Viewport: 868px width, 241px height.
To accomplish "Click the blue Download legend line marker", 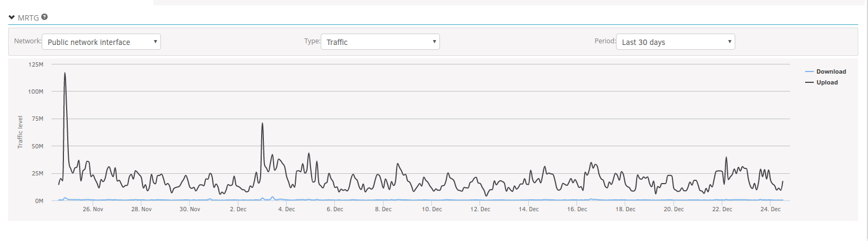I will [809, 71].
